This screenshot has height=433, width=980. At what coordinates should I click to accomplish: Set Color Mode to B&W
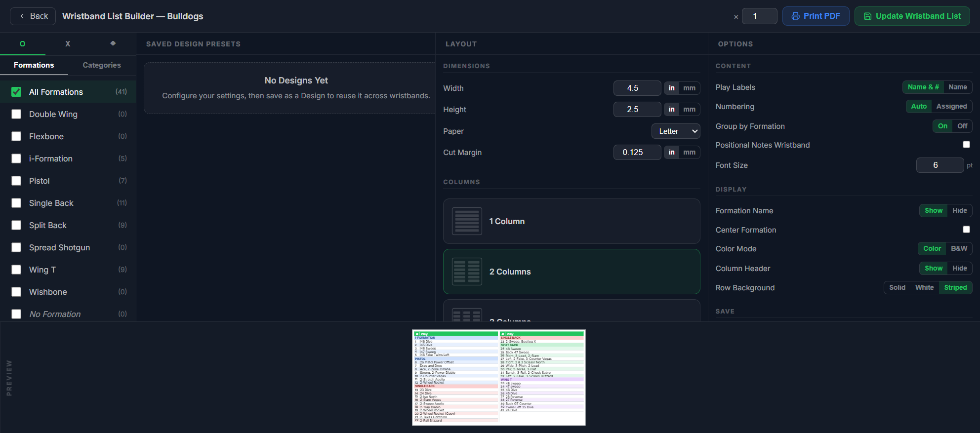pyautogui.click(x=959, y=248)
